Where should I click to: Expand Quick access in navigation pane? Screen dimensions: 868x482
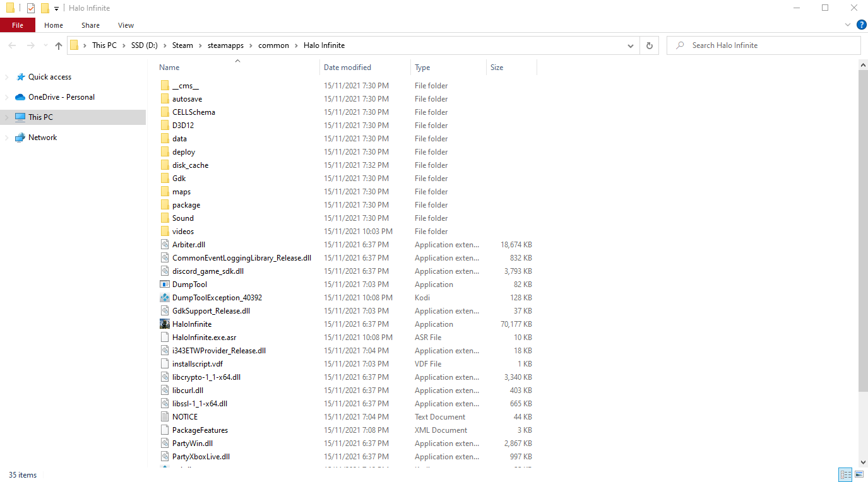(x=7, y=77)
